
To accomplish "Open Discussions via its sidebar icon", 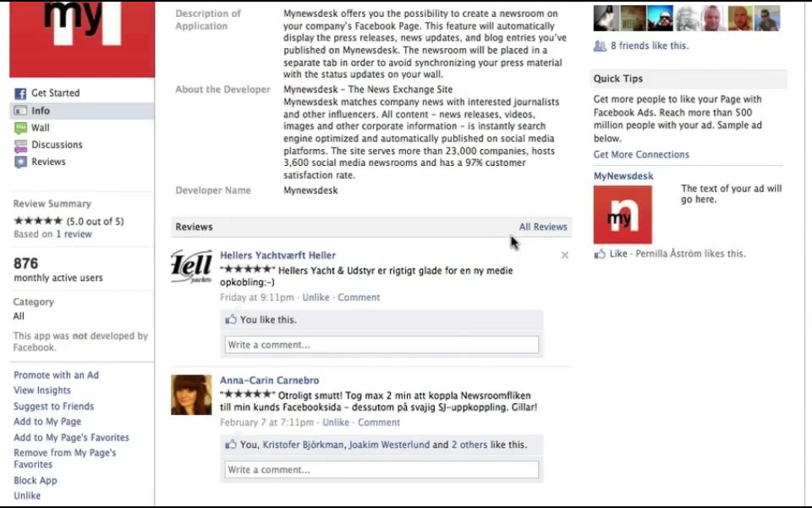I will [x=20, y=145].
